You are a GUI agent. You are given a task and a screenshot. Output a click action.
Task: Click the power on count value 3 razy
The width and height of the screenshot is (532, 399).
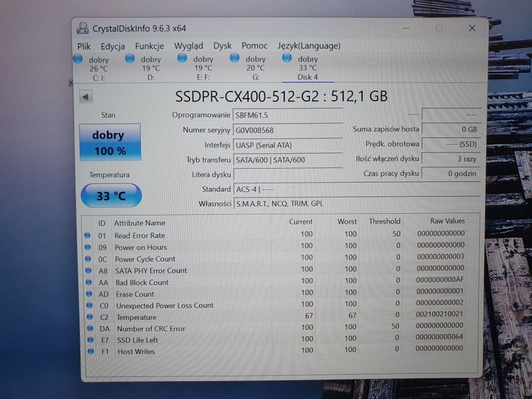(451, 159)
